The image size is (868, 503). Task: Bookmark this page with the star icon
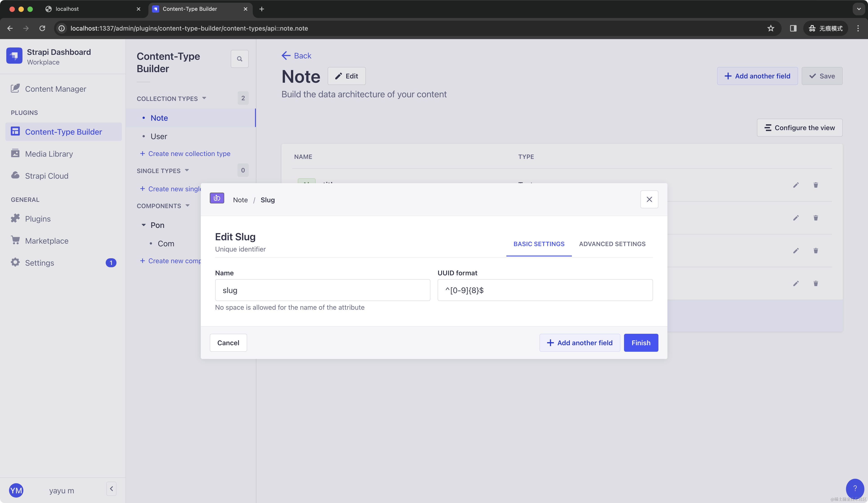click(771, 28)
